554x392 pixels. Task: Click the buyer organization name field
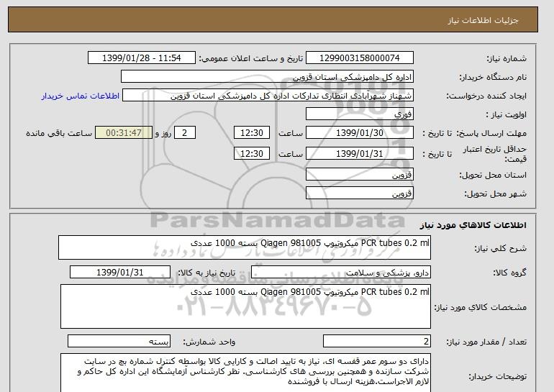267,77
